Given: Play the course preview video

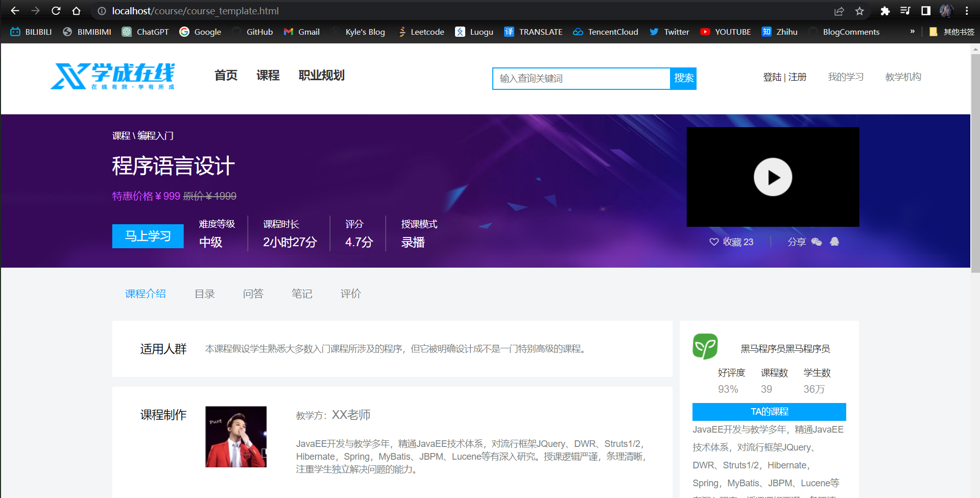Looking at the screenshot, I should tap(772, 177).
